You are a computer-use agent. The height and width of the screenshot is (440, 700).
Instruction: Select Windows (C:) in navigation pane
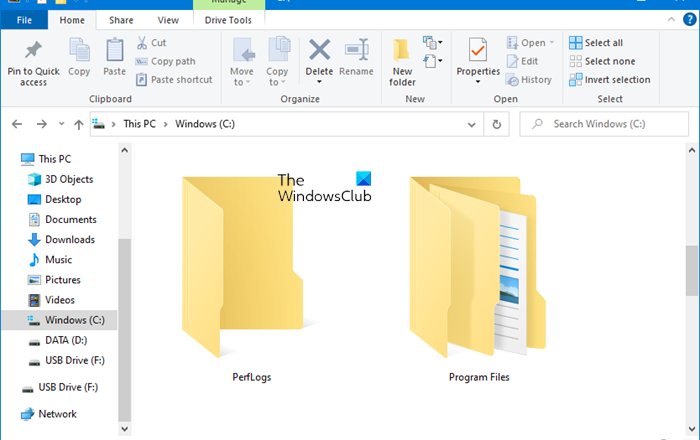pyautogui.click(x=60, y=320)
